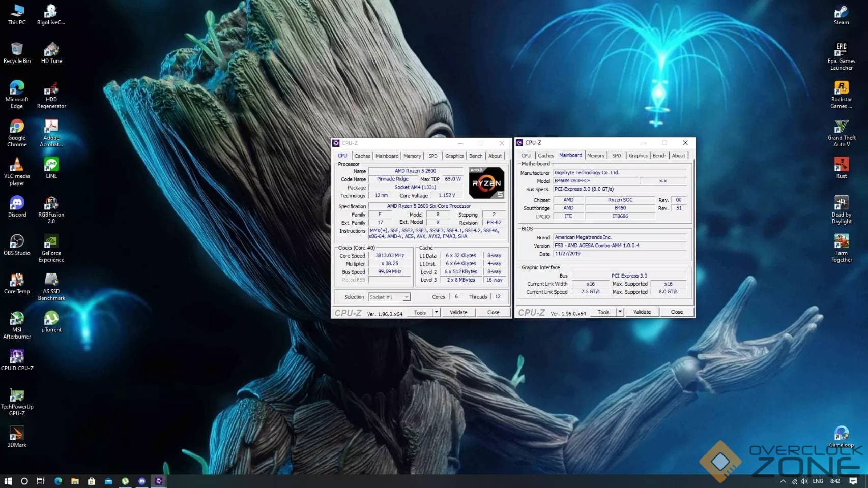Show hidden system tray icons

(x=783, y=481)
